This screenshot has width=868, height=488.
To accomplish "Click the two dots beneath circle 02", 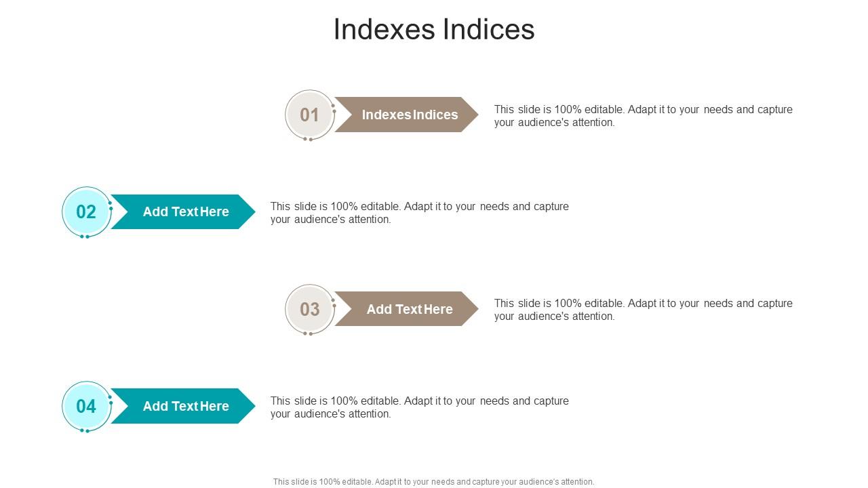I will coord(85,237).
